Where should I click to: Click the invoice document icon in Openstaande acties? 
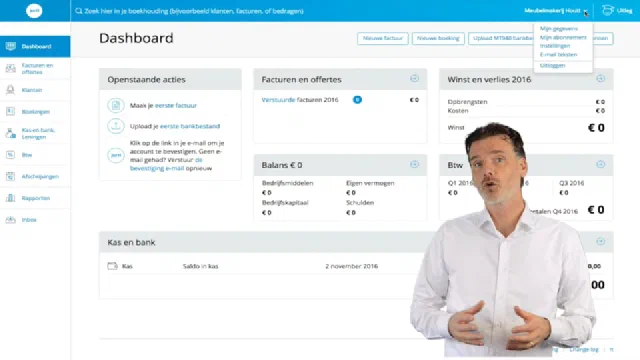[116, 105]
